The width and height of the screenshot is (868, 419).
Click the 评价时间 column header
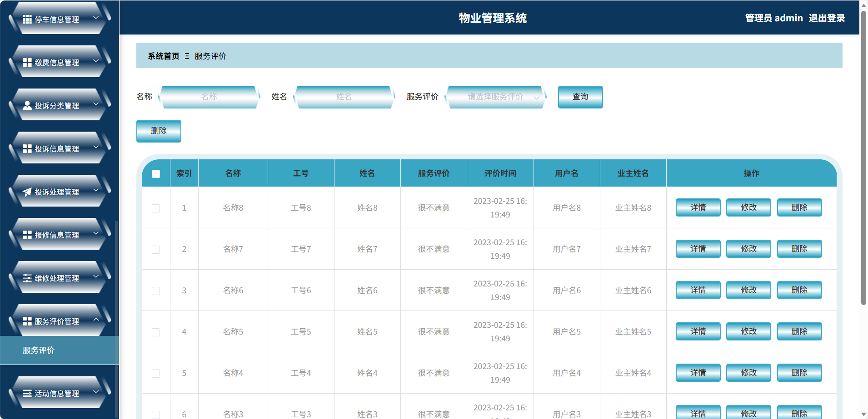point(500,173)
